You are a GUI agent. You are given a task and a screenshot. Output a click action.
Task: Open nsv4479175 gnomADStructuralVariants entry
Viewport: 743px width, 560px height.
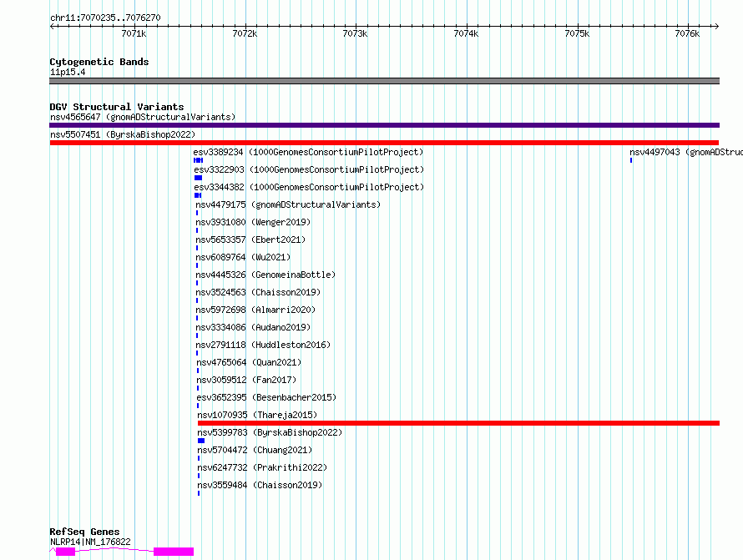pos(288,204)
